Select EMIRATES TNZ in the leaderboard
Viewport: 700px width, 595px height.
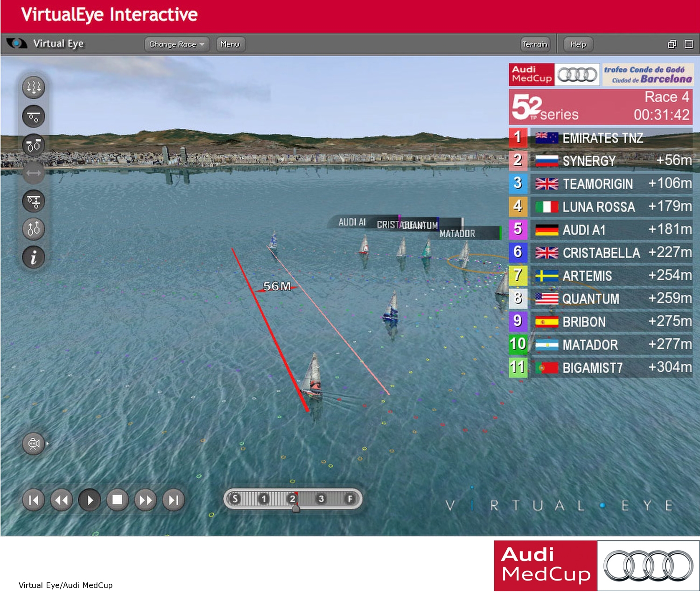click(602, 138)
